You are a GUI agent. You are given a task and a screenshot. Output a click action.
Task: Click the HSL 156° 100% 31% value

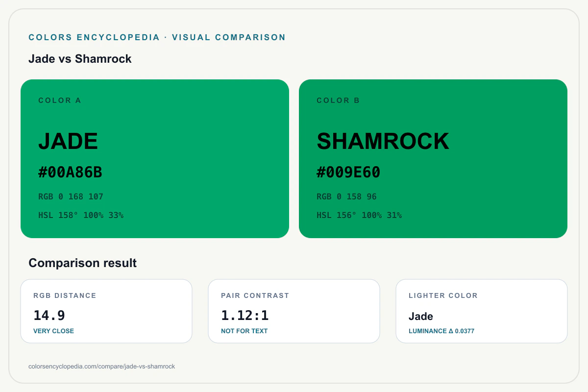[x=359, y=215]
